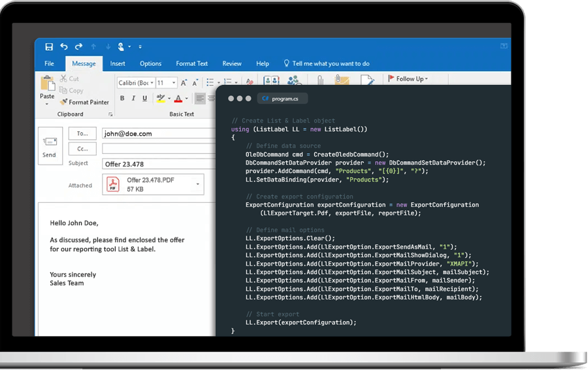Go to previous item arrow

(x=93, y=47)
